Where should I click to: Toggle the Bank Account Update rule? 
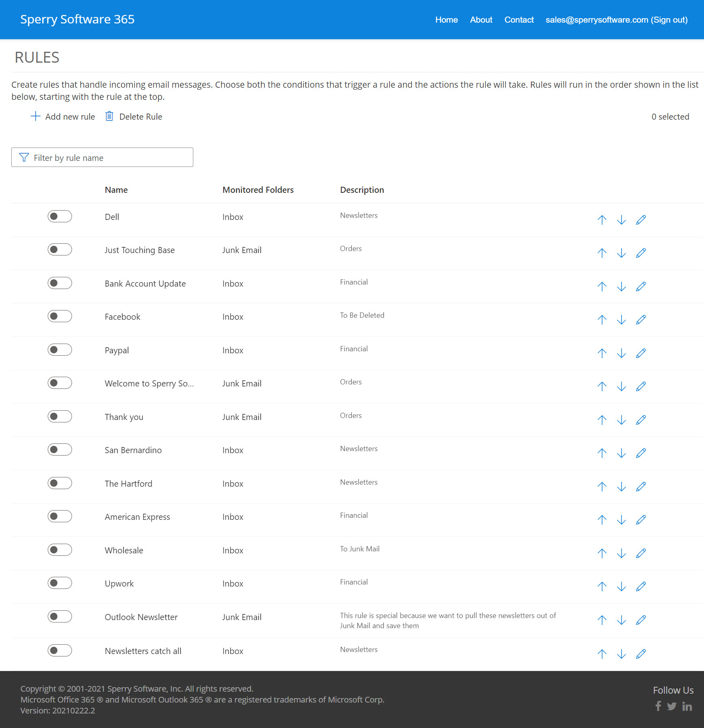pos(60,283)
